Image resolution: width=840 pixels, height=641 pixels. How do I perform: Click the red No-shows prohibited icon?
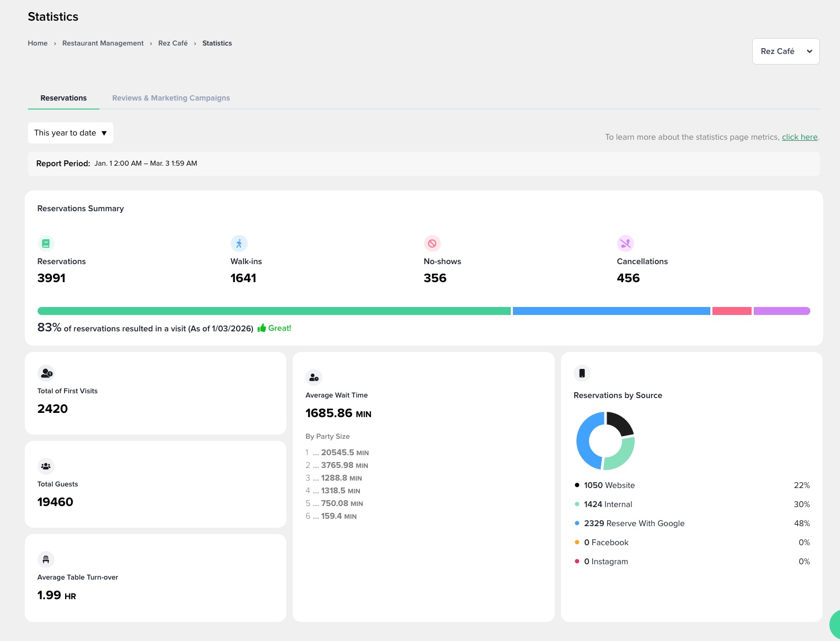point(432,243)
